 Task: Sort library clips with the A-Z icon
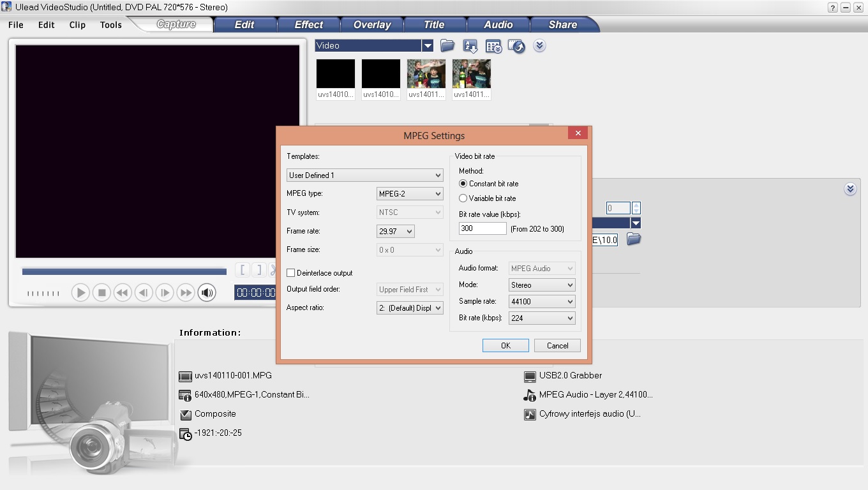pyautogui.click(x=470, y=46)
